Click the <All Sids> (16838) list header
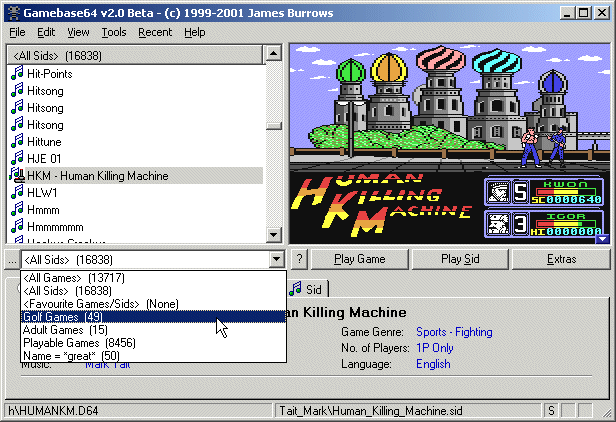Image resolution: width=616 pixels, height=422 pixels. (134, 55)
